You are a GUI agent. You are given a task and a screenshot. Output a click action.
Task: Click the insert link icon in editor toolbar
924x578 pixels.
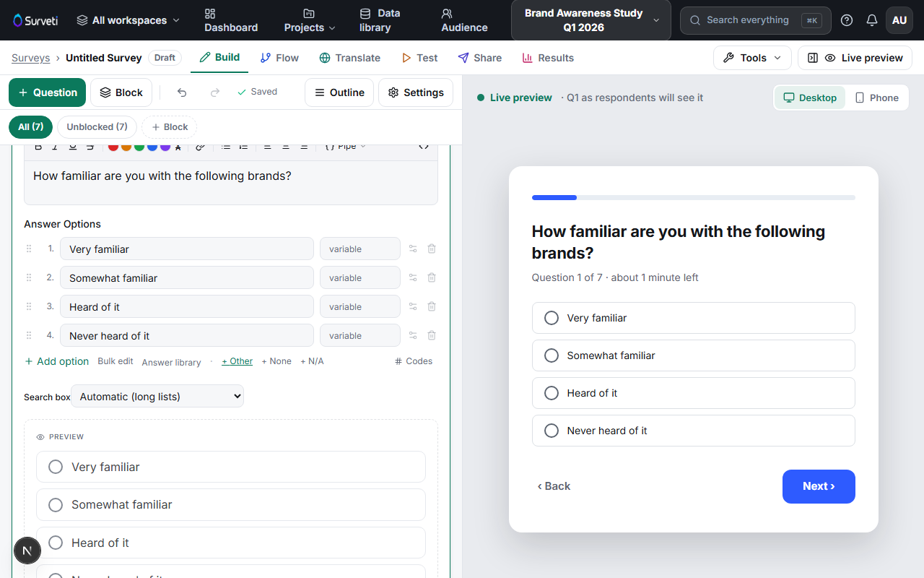[x=200, y=147]
